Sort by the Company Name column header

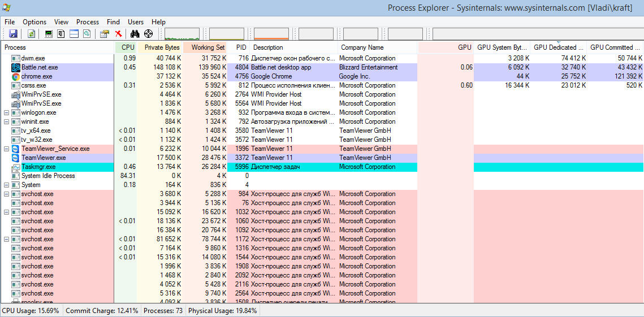(x=377, y=47)
